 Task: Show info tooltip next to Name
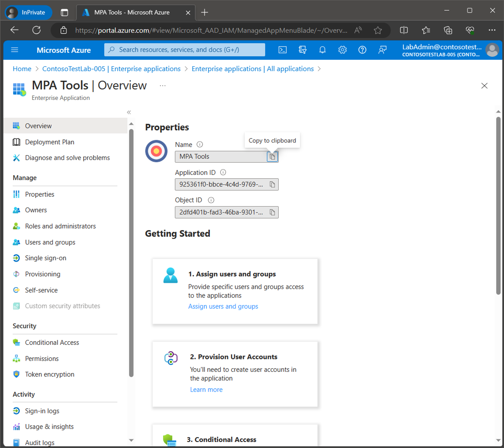click(200, 144)
